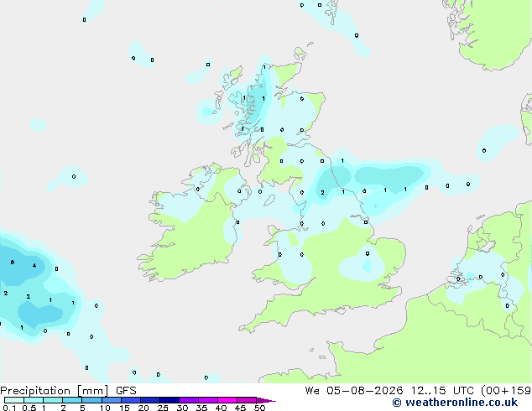Select the 0.1–0.5 mm palest legend swatch

pos(14,400)
